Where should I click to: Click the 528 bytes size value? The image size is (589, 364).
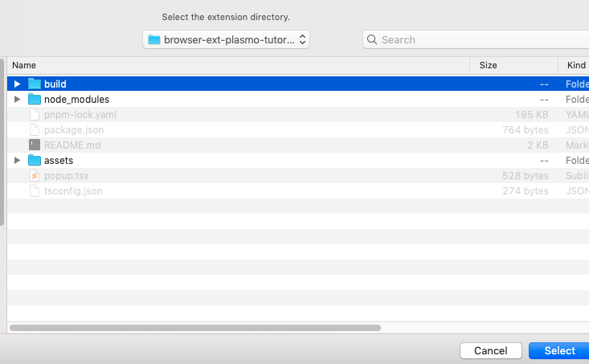coord(526,176)
